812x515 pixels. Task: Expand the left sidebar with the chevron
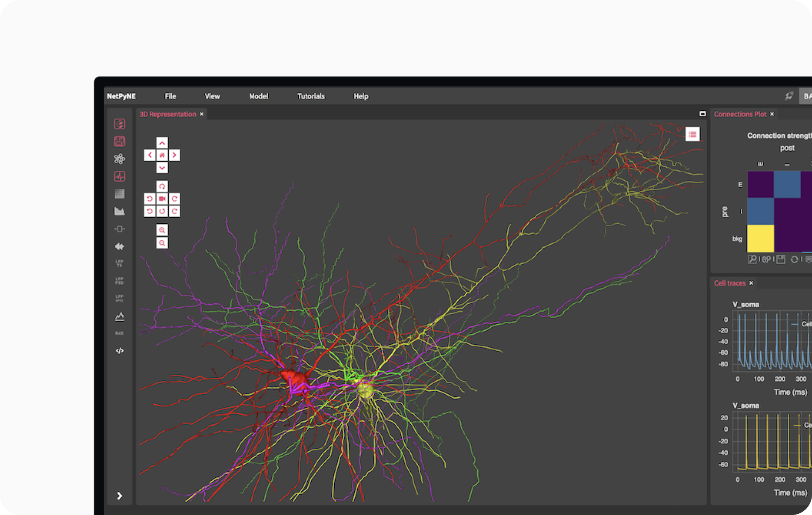click(120, 496)
